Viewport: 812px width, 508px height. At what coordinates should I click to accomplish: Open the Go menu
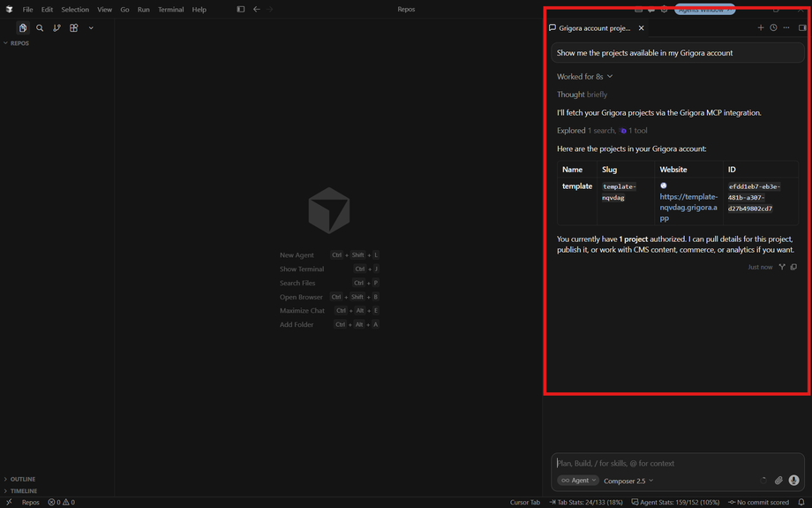point(124,10)
